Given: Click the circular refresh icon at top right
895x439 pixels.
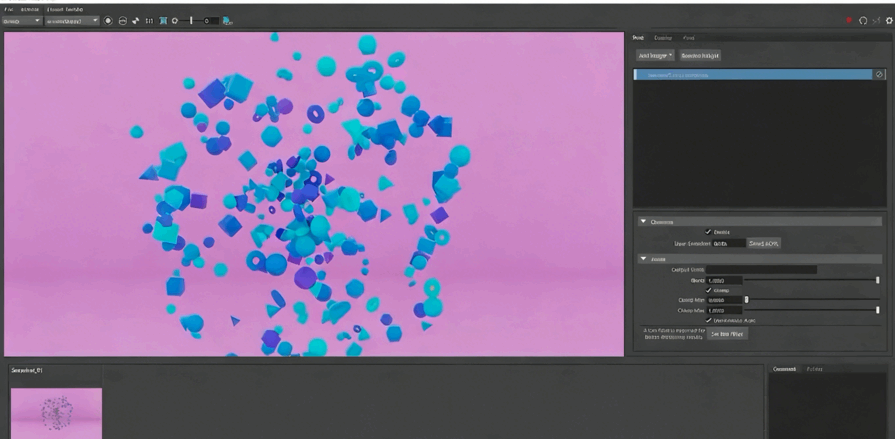Looking at the screenshot, I should click(864, 20).
